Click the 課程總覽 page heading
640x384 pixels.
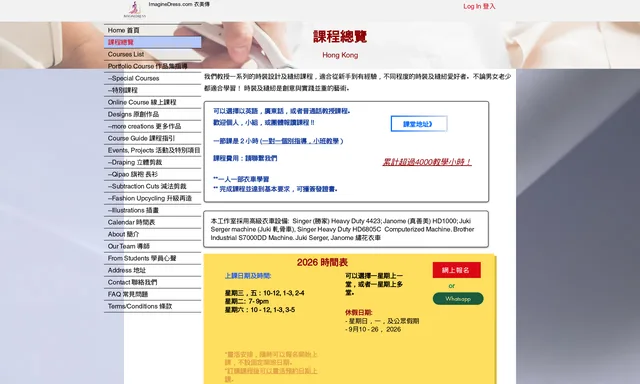tap(340, 37)
